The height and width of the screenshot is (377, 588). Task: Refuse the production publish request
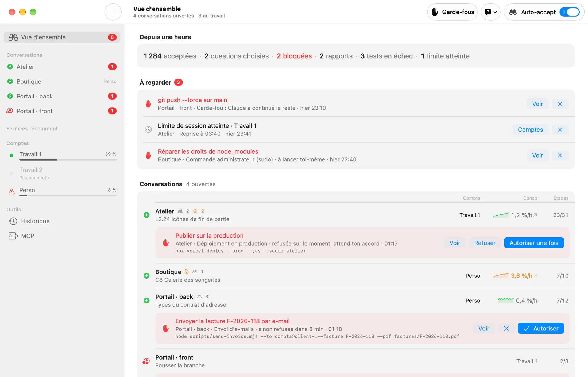[485, 243]
